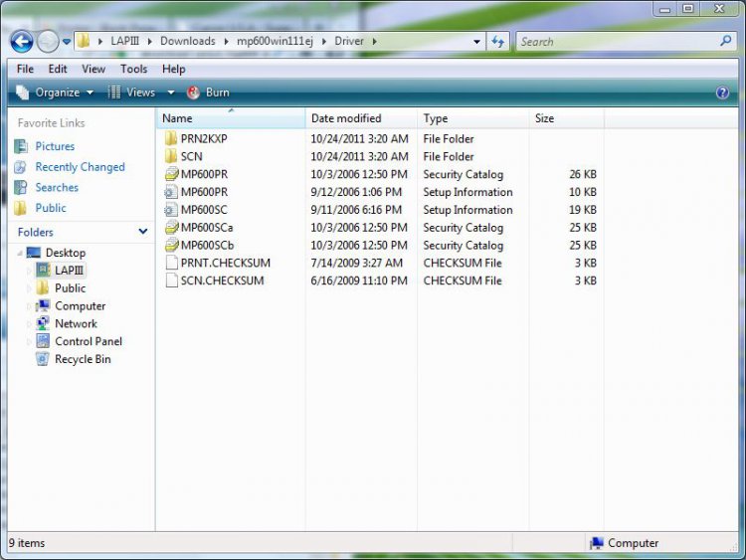Click the Recently Changed icon
746x560 pixels.
pos(21,167)
